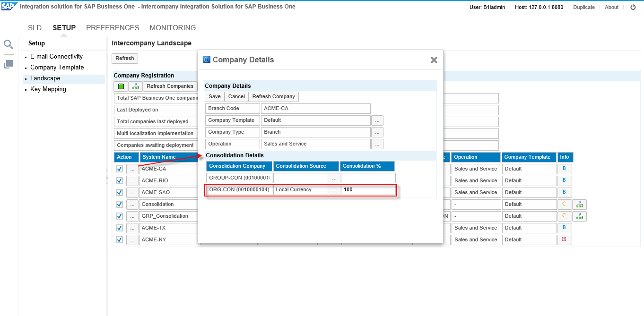Click the Consolidation % field for GROUP-CON
The height and width of the screenshot is (316, 644).
[368, 178]
